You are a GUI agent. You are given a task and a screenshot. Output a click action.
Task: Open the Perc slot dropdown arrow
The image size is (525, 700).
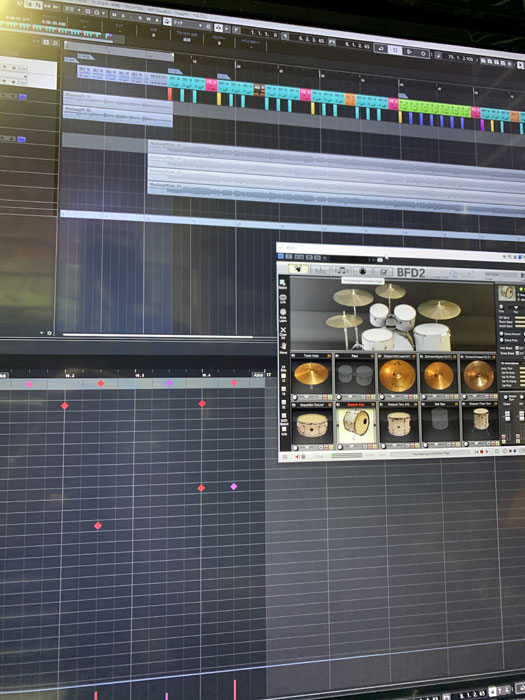[x=351, y=397]
